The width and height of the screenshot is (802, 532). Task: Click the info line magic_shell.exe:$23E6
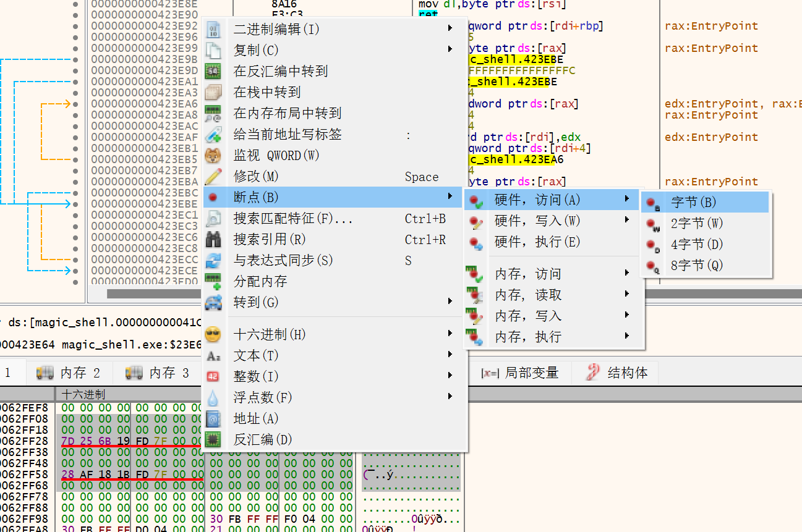pos(132,344)
